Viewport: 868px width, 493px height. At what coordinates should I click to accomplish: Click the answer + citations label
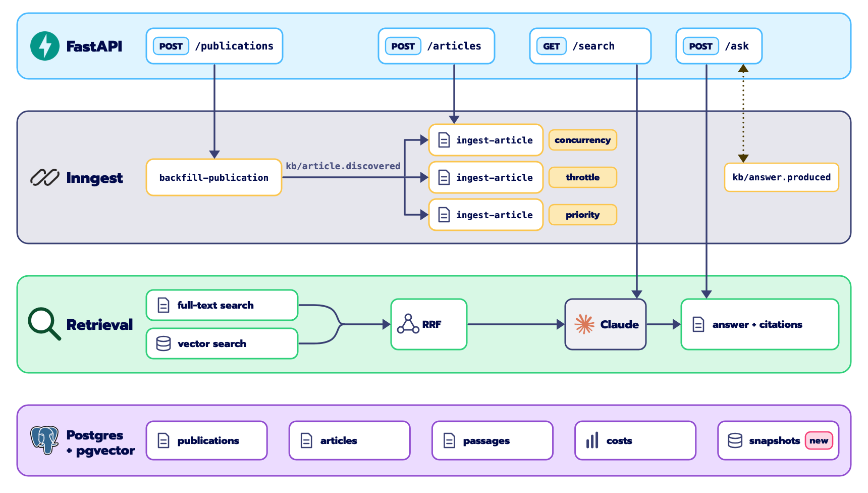757,324
